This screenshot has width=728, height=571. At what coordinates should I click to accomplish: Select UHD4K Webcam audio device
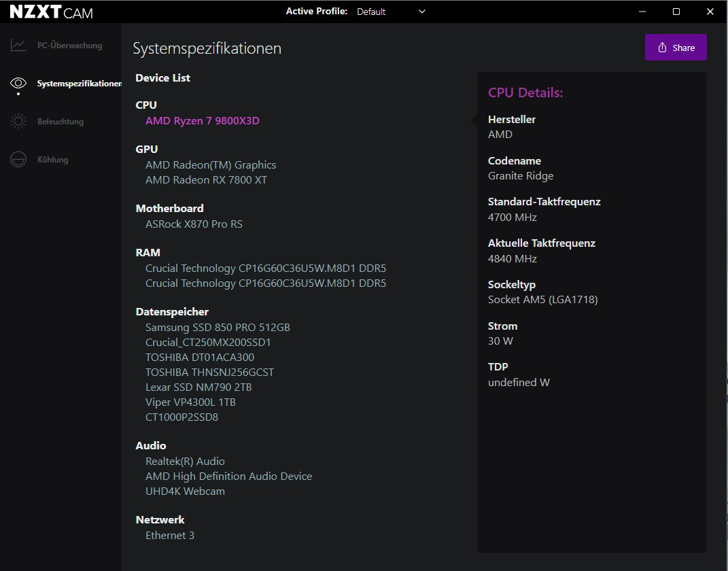click(x=185, y=491)
